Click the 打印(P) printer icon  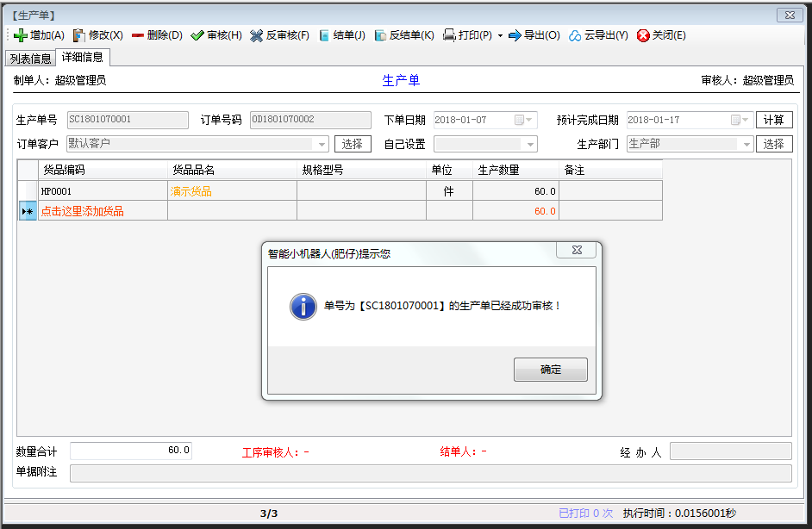tap(451, 36)
